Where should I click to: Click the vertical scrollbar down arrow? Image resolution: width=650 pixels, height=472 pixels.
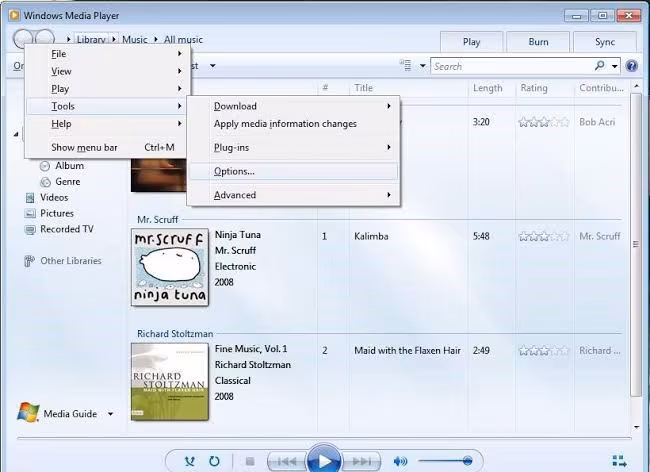coord(636,427)
